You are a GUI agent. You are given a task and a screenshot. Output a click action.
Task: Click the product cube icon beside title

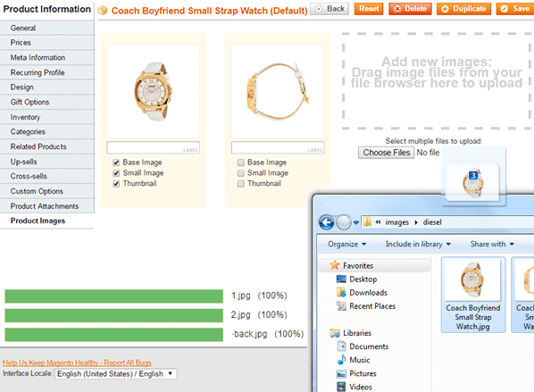pyautogui.click(x=103, y=11)
